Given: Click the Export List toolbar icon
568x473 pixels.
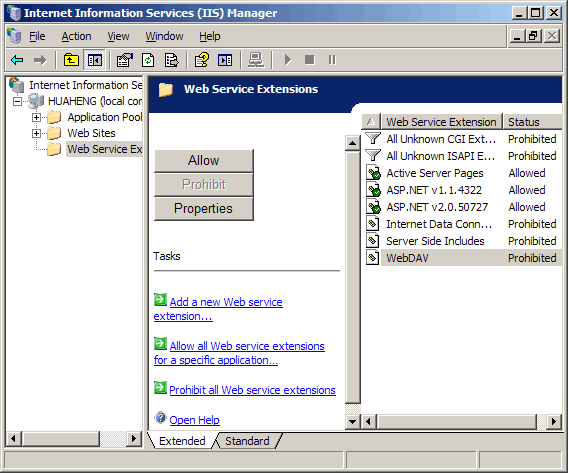Looking at the screenshot, I should [x=171, y=60].
